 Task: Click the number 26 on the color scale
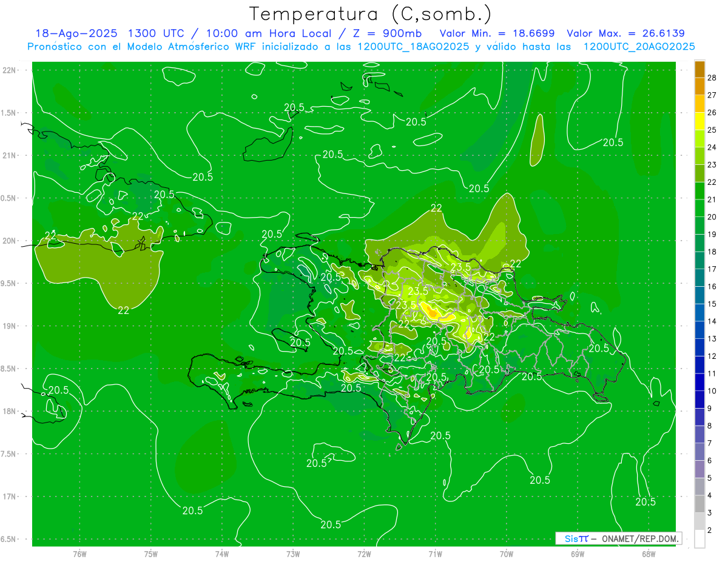pyautogui.click(x=712, y=113)
